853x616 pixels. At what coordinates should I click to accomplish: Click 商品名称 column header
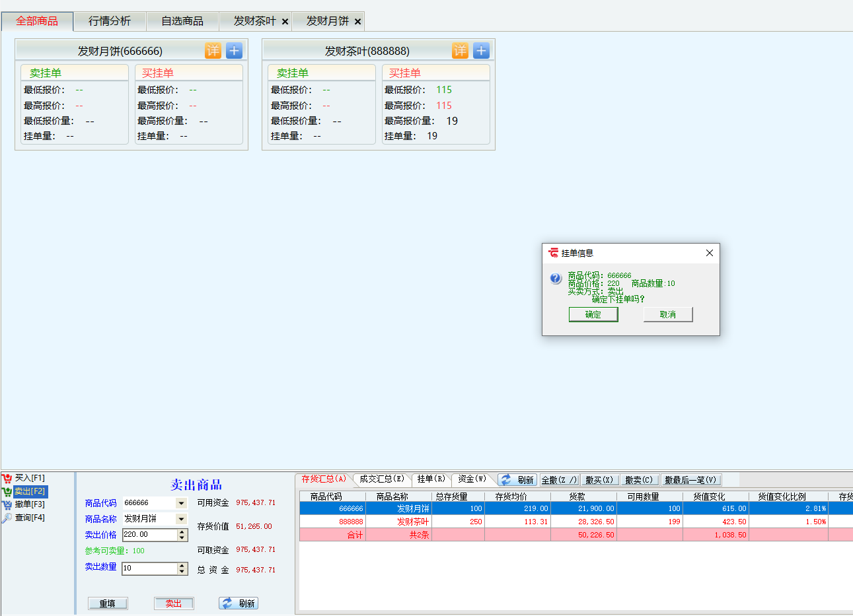click(x=398, y=496)
